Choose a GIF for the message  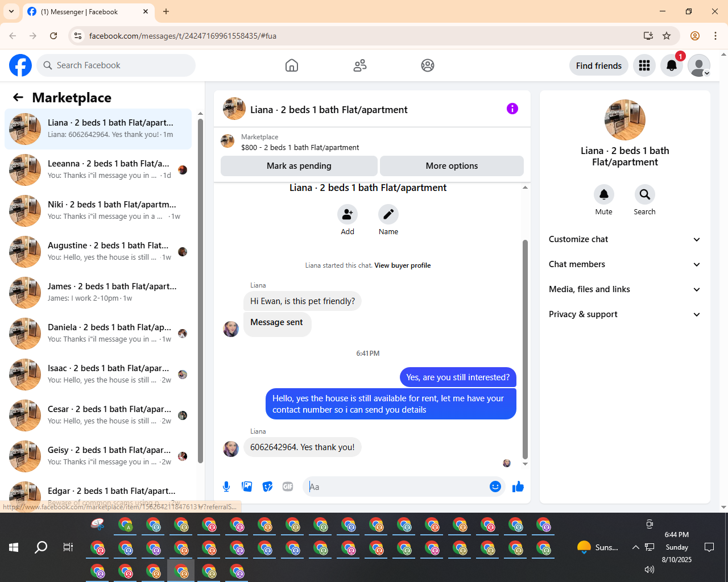coord(288,487)
